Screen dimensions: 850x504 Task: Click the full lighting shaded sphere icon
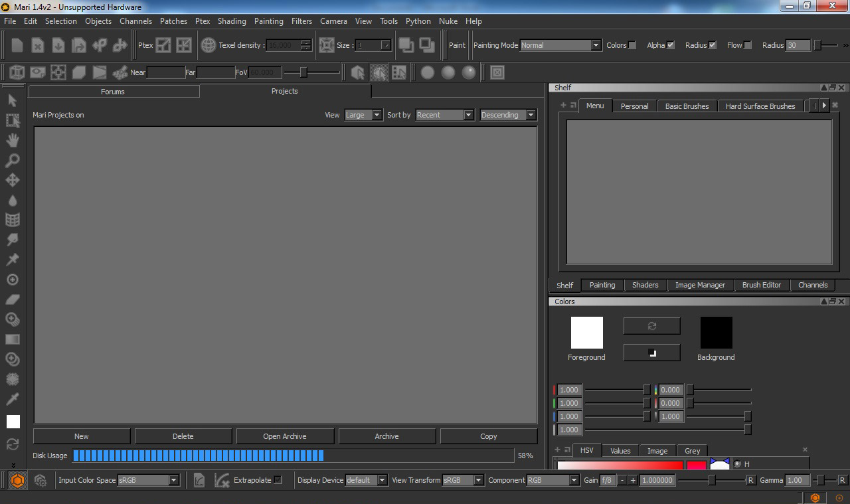click(469, 72)
